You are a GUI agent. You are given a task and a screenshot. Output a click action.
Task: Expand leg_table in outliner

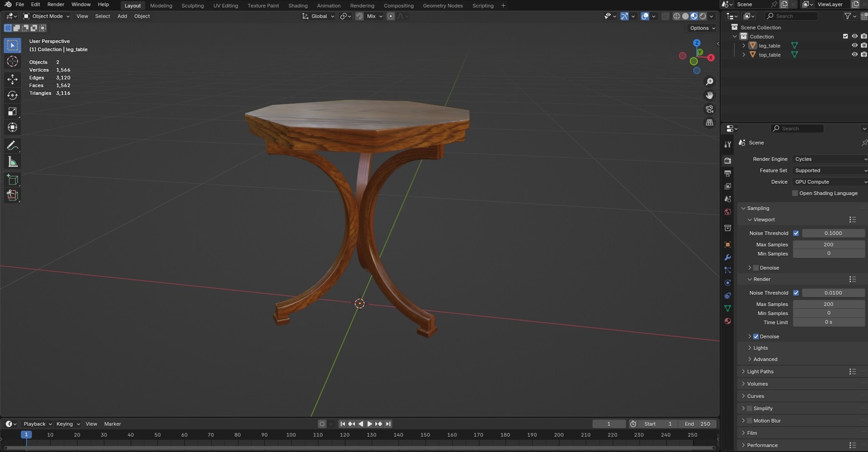(x=744, y=46)
